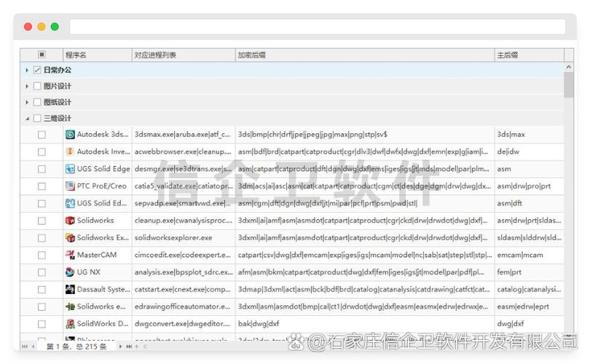Expand the 图纸设计 group
Viewport: 590px width, 364px height.
click(27, 102)
